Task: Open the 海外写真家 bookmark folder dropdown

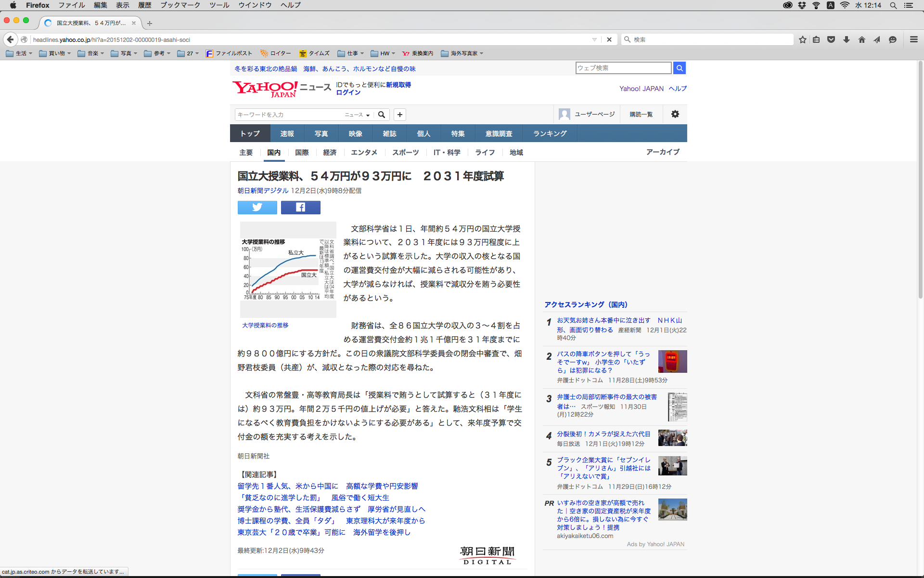Action: click(462, 53)
